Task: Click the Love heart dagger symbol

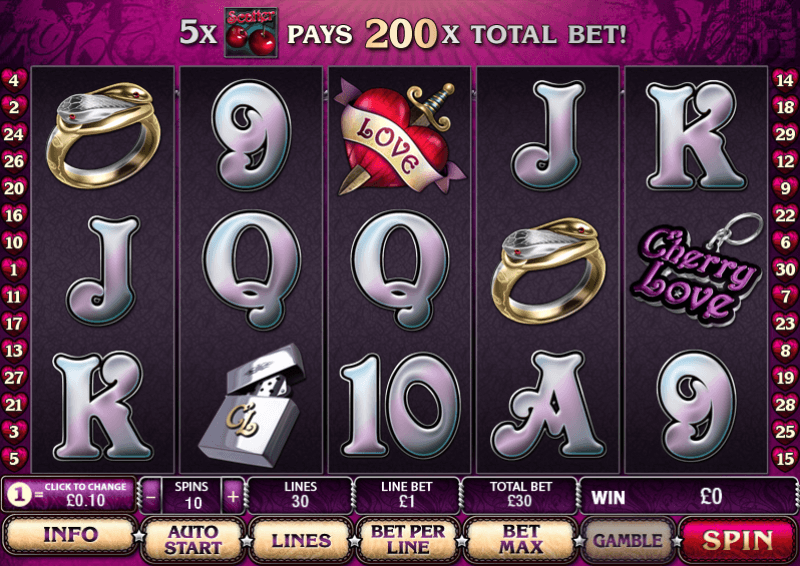Action: click(399, 138)
